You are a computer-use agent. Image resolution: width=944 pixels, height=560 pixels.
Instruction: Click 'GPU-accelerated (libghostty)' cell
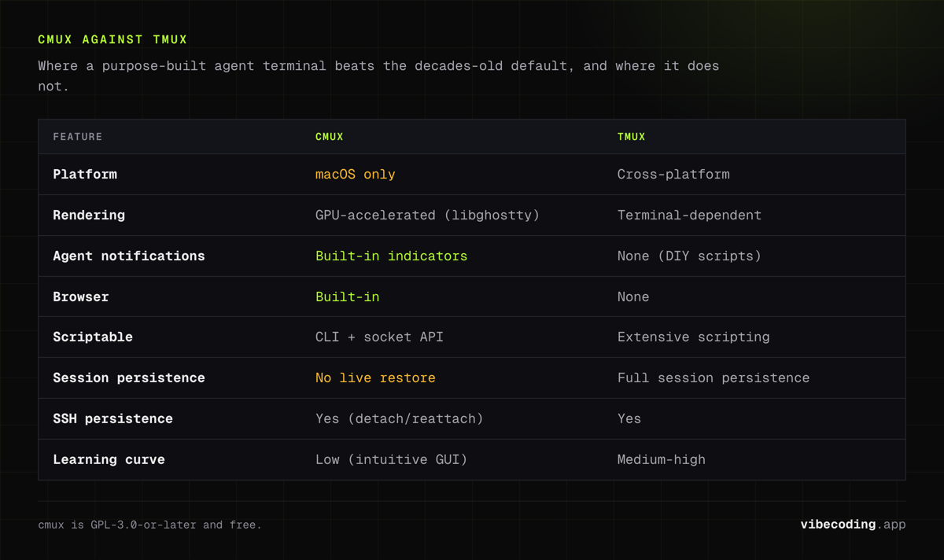click(x=428, y=215)
